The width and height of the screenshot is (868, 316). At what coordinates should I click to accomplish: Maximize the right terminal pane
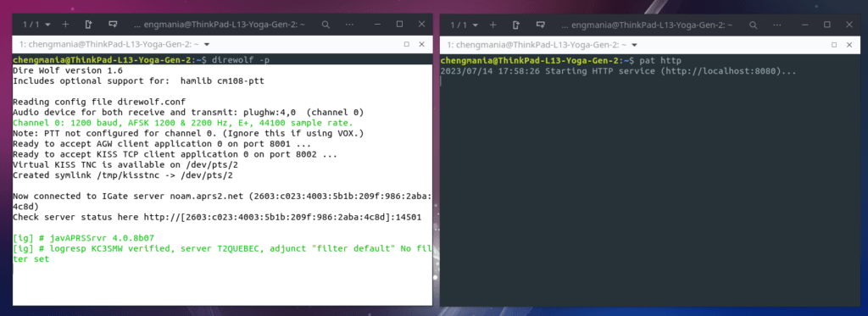tap(834, 44)
